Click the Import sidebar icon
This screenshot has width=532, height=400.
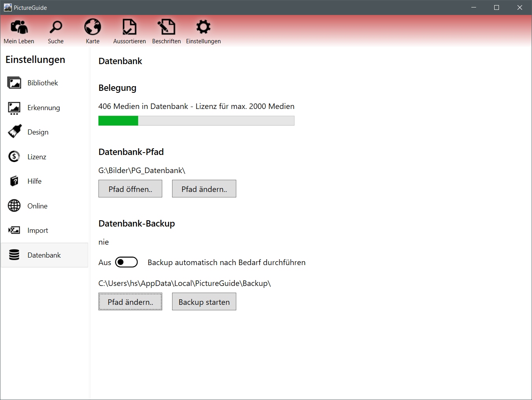(x=14, y=230)
